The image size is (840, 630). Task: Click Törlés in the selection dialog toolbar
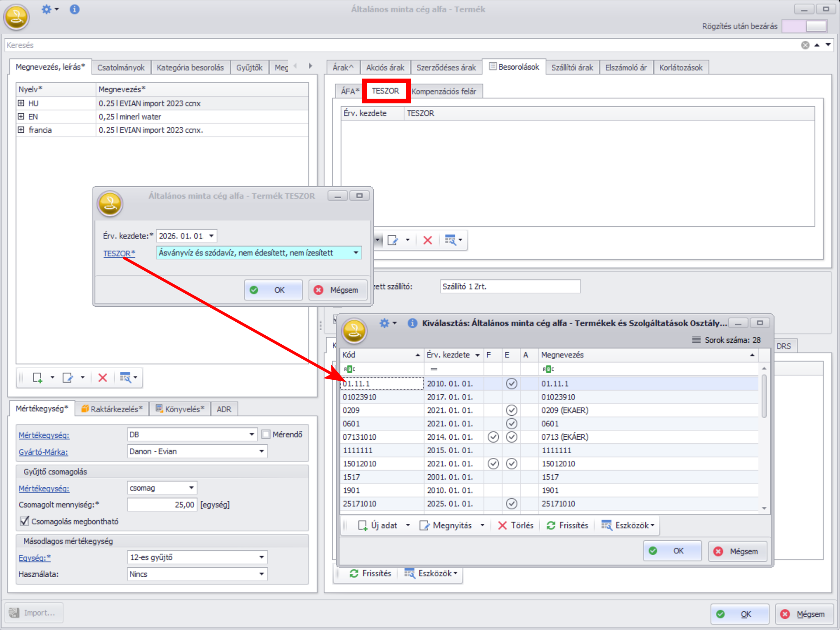click(516, 526)
